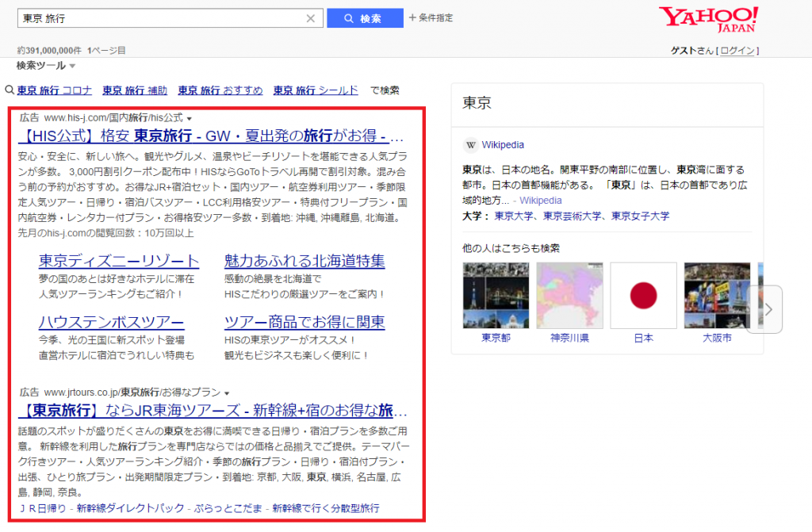
Task: Click the 新幹線ダイレクトパック sublink
Action: coord(130,508)
